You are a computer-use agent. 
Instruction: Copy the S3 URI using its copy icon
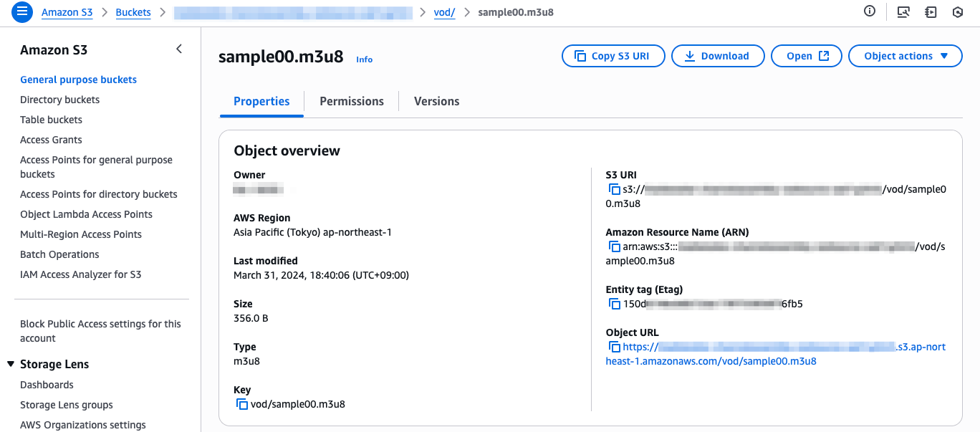(614, 189)
